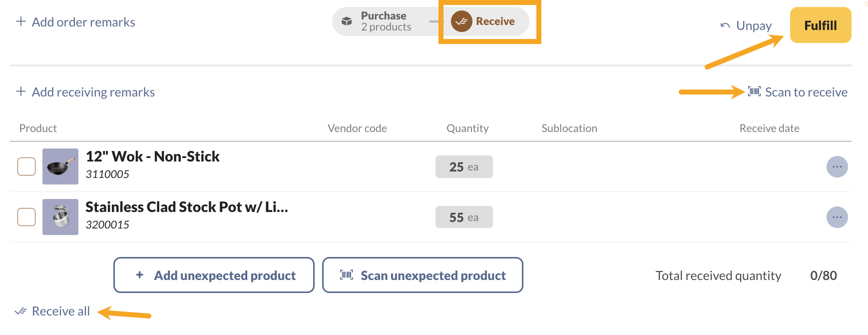This screenshot has height=335, width=868.
Task: Open more options for the 12" Wok row
Action: (x=837, y=166)
